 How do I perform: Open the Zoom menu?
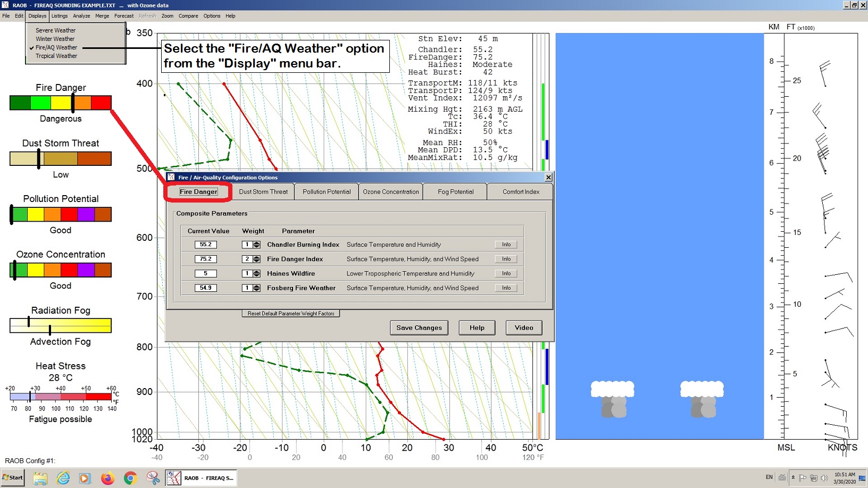tap(168, 16)
